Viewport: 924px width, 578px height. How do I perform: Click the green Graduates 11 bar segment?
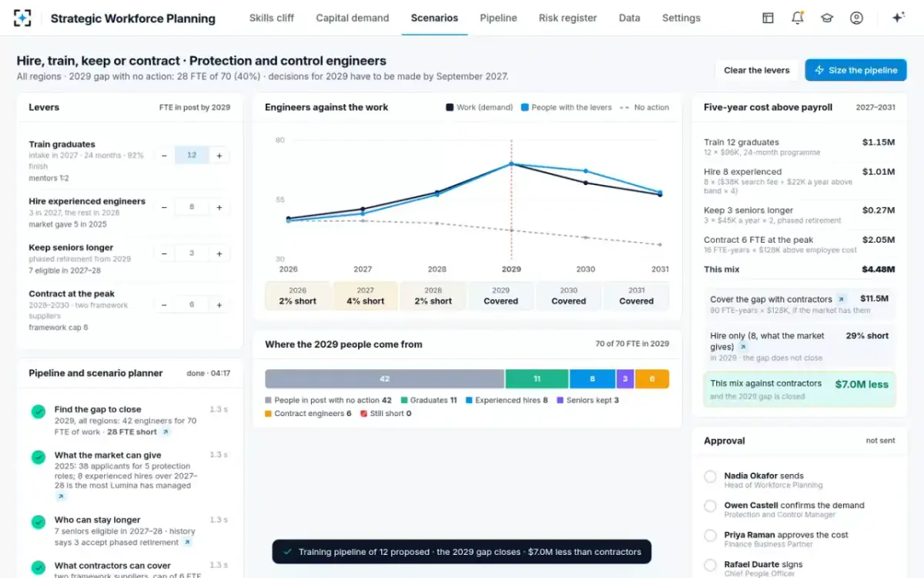point(537,379)
